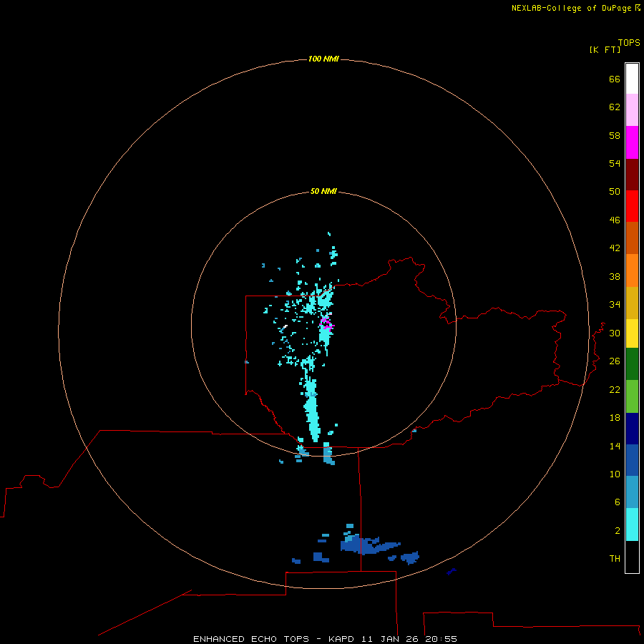The width and height of the screenshot is (644, 644).
Task: Click the white color swatch near 66
Action: (x=632, y=79)
